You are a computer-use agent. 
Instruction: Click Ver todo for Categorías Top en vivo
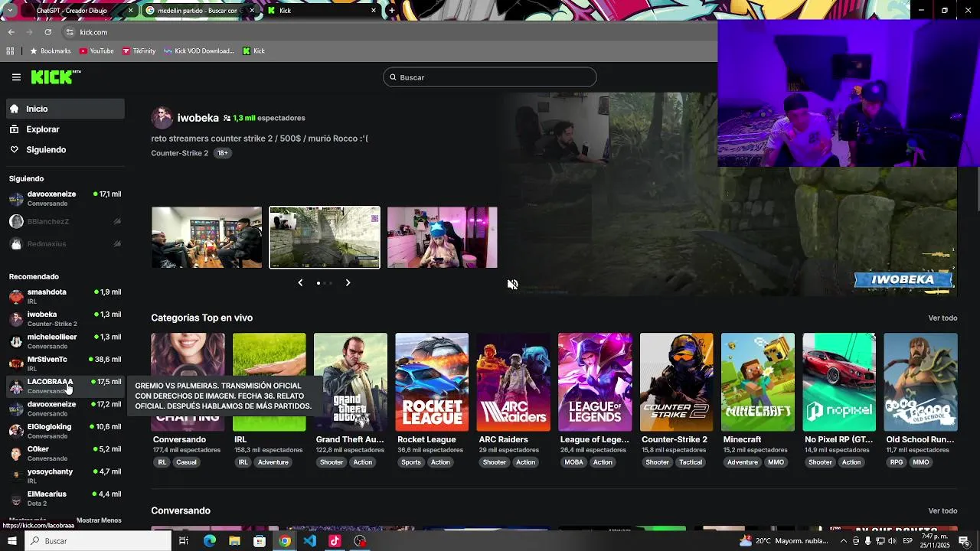point(942,318)
